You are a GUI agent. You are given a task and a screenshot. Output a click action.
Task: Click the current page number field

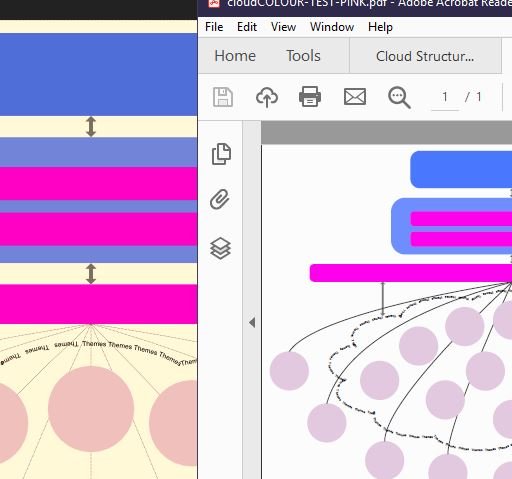point(445,97)
